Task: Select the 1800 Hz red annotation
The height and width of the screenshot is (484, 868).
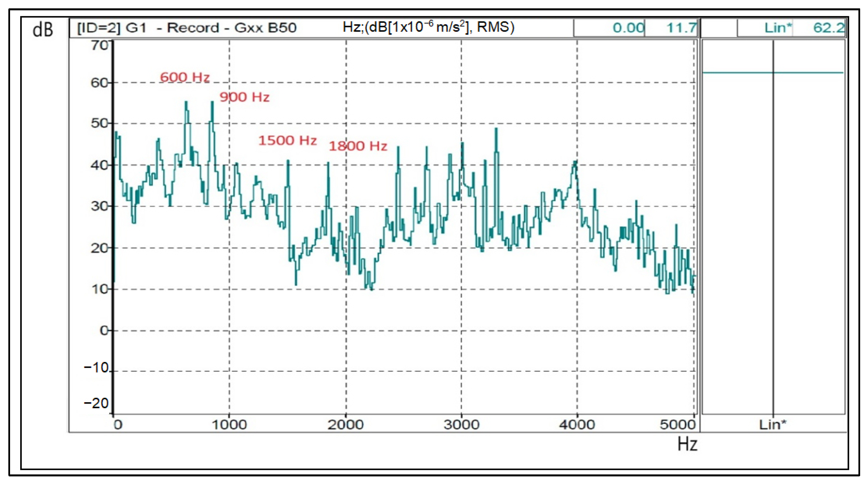Action: [x=358, y=146]
